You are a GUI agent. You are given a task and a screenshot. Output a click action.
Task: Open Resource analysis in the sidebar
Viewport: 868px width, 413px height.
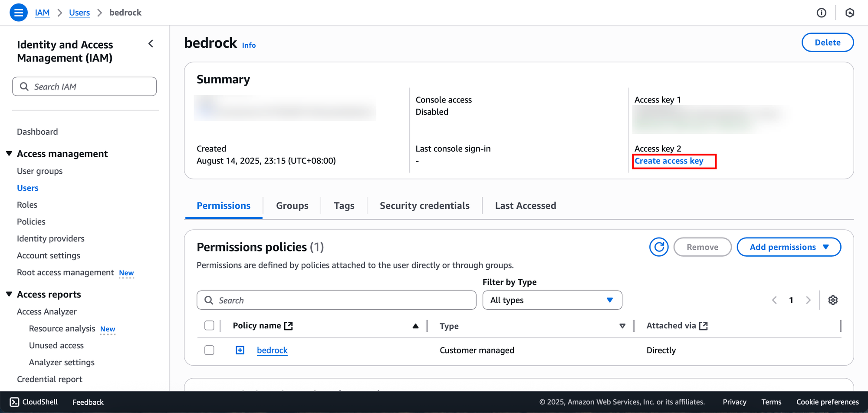coord(62,328)
